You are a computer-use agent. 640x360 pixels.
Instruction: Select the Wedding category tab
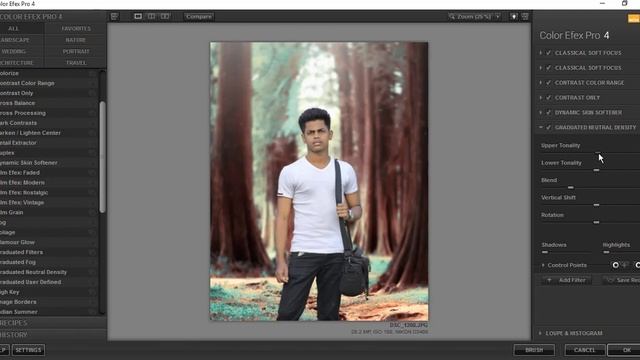pos(13,51)
